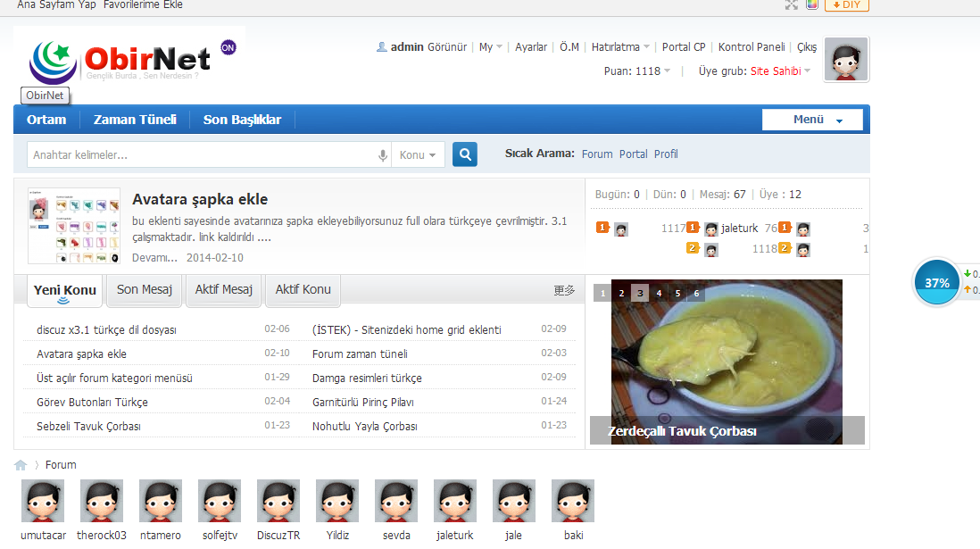Open the Son Başlıklar nav item

tap(242, 120)
